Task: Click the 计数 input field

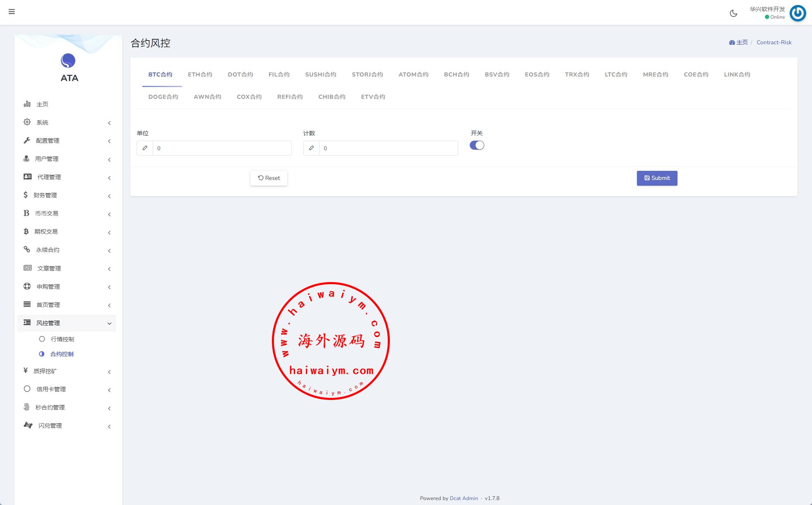Action: [388, 148]
